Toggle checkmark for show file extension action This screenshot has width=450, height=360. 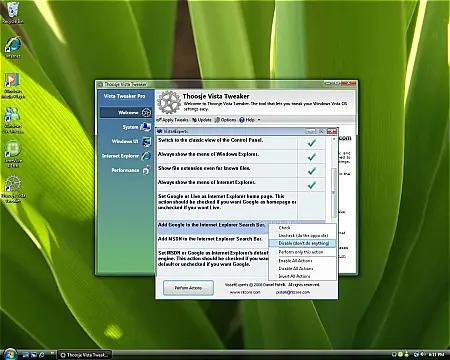tap(311, 171)
